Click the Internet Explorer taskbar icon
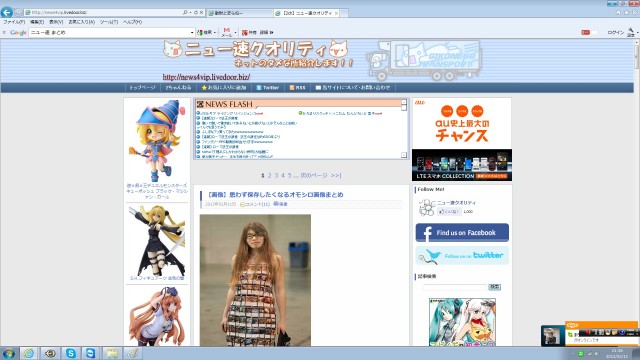Screen dimensions: 640x360 pyautogui.click(x=29, y=353)
